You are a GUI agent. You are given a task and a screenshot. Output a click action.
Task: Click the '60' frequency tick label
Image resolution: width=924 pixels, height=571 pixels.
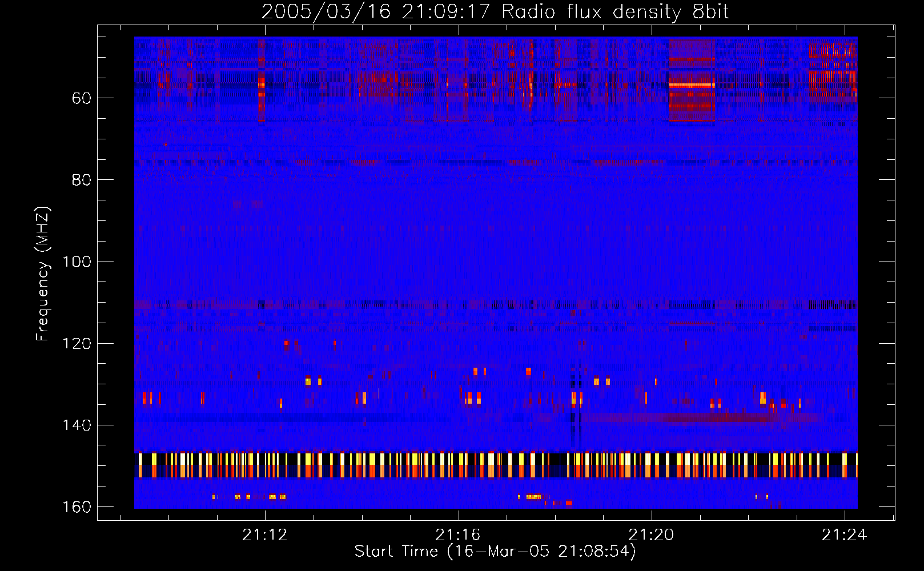click(82, 98)
